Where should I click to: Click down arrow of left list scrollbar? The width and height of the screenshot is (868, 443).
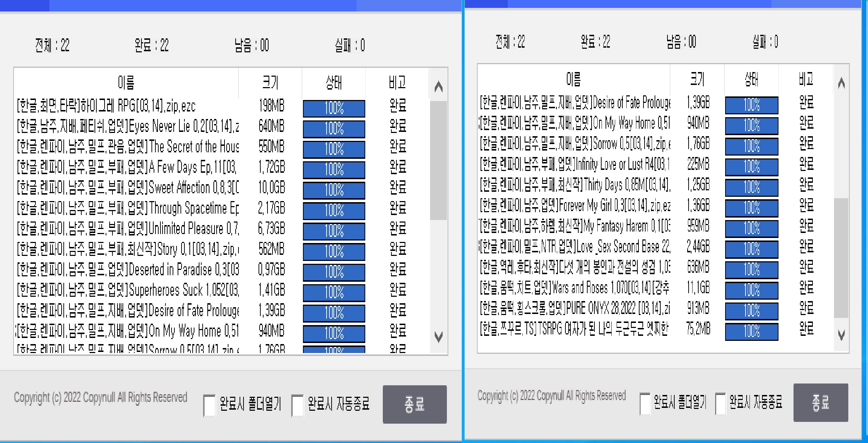pyautogui.click(x=438, y=337)
